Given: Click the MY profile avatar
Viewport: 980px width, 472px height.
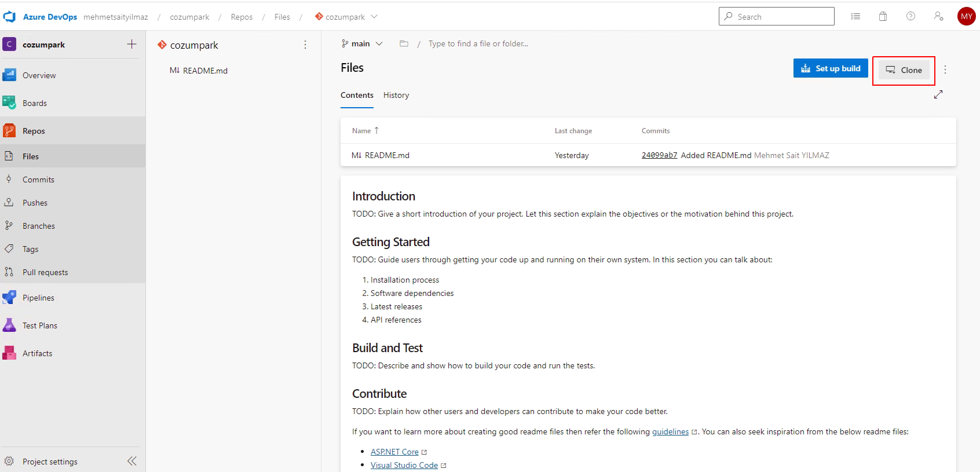Looking at the screenshot, I should point(966,16).
